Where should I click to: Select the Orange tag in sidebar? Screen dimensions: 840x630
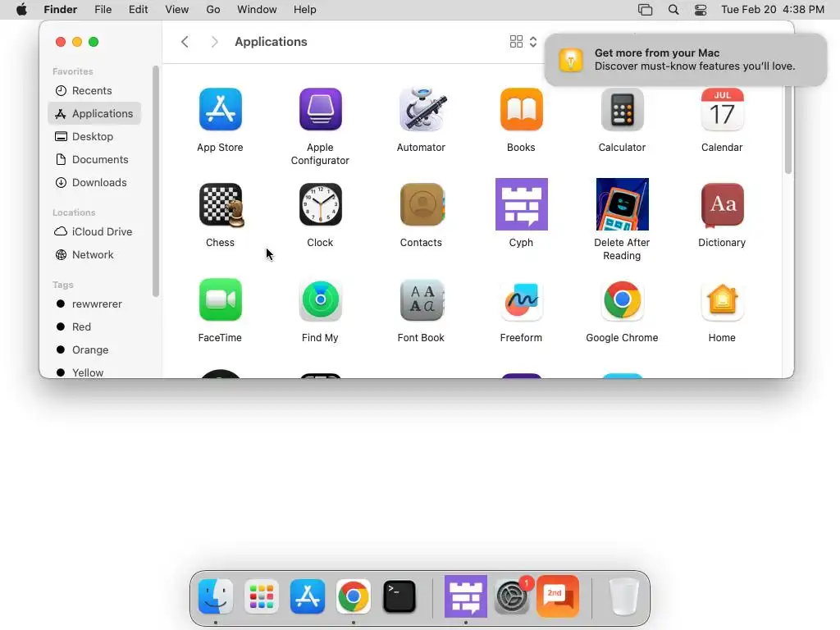coord(94,349)
